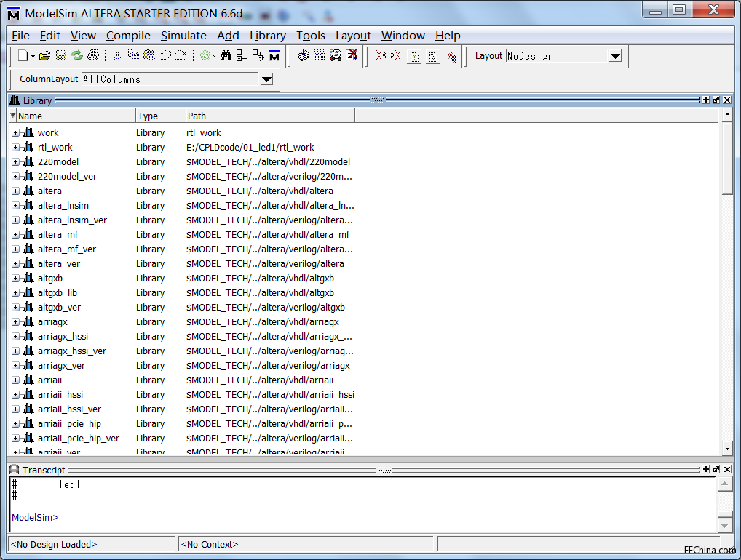Click the Open file folder icon
The width and height of the screenshot is (741, 560).
pyautogui.click(x=44, y=56)
